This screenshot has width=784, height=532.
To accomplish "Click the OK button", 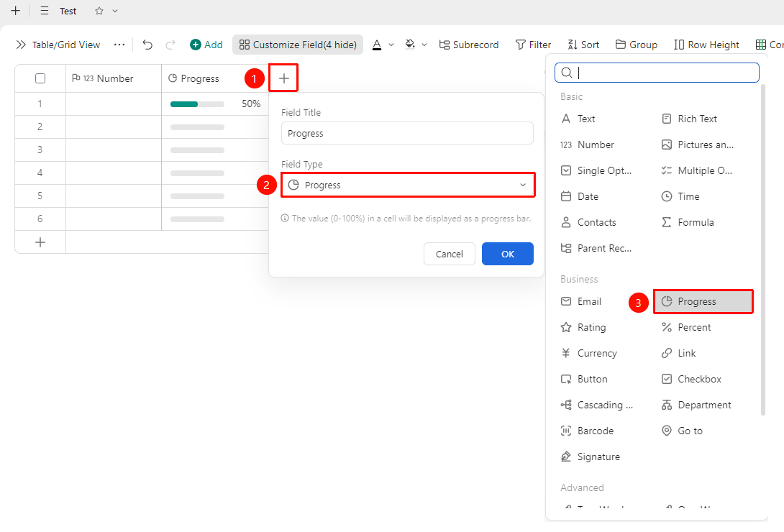I will point(508,254).
